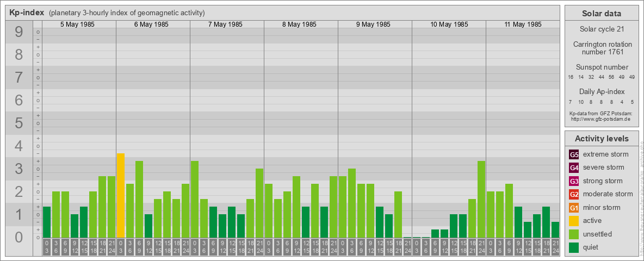Image resolution: width=644 pixels, height=261 pixels.
Task: Click the 6 May 1985 date header
Action: point(151,24)
